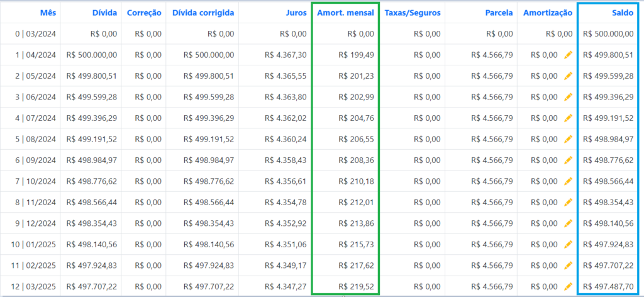Viewport: 644px width, 297px height.
Task: Select the Juros column header
Action: click(x=296, y=13)
